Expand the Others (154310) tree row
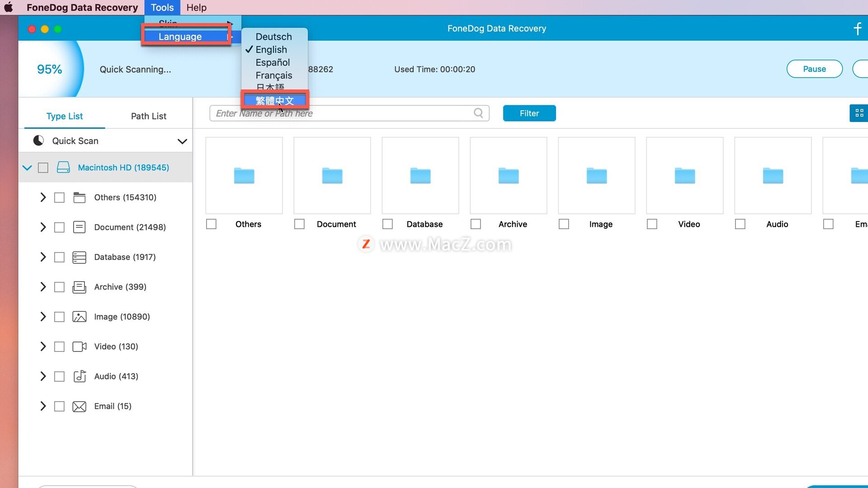Viewport: 868px width, 488px height. click(43, 197)
